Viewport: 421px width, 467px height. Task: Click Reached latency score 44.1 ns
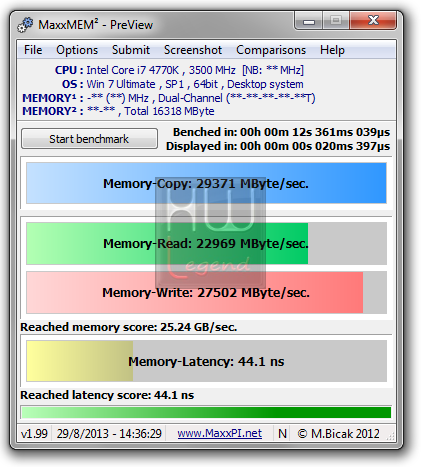[x=107, y=395]
